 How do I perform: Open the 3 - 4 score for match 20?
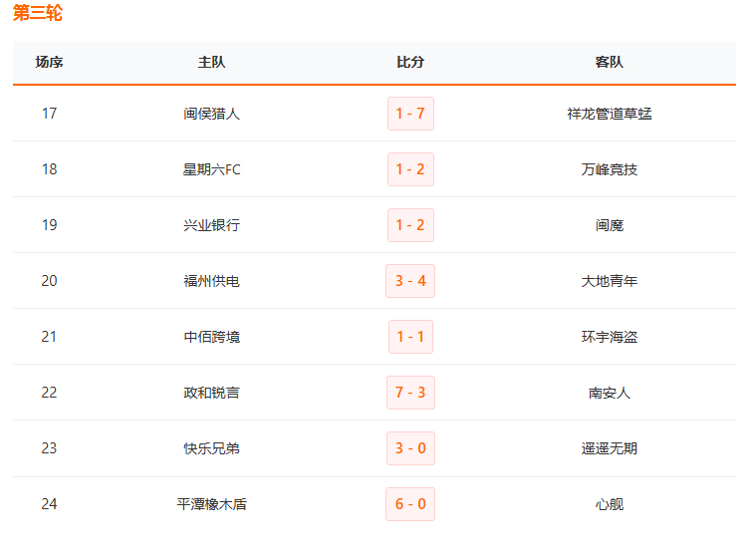[x=410, y=281]
